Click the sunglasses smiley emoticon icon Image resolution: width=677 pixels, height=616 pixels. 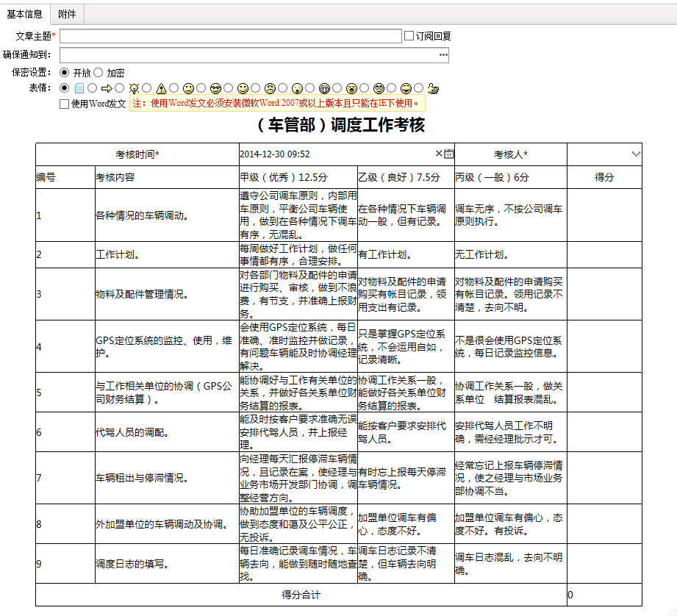point(215,88)
